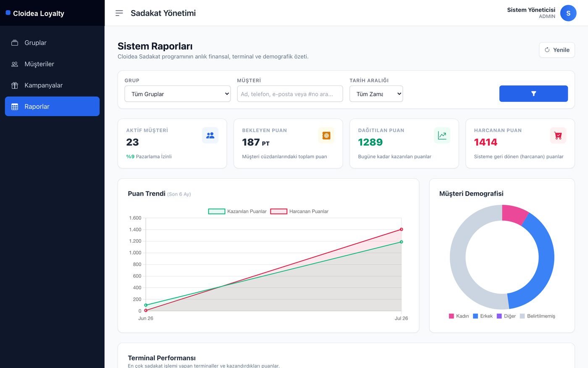588x368 pixels.
Task: Open the Tüm Zamanlar date range dropdown
Action: pyautogui.click(x=376, y=94)
